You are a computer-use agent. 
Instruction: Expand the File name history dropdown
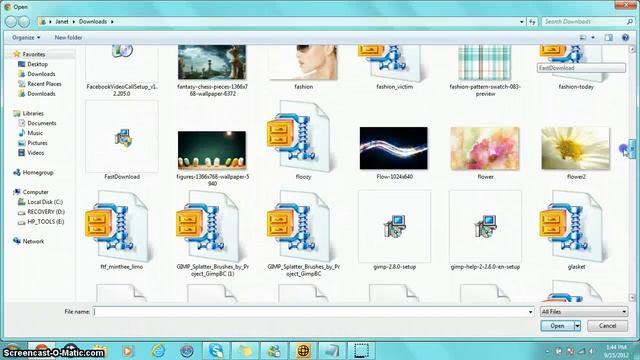point(530,312)
